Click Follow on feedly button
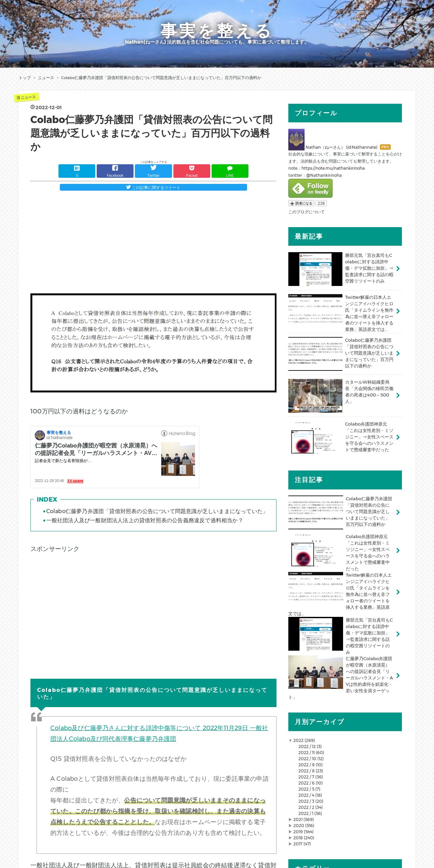The width and height of the screenshot is (434, 868). pos(310,188)
